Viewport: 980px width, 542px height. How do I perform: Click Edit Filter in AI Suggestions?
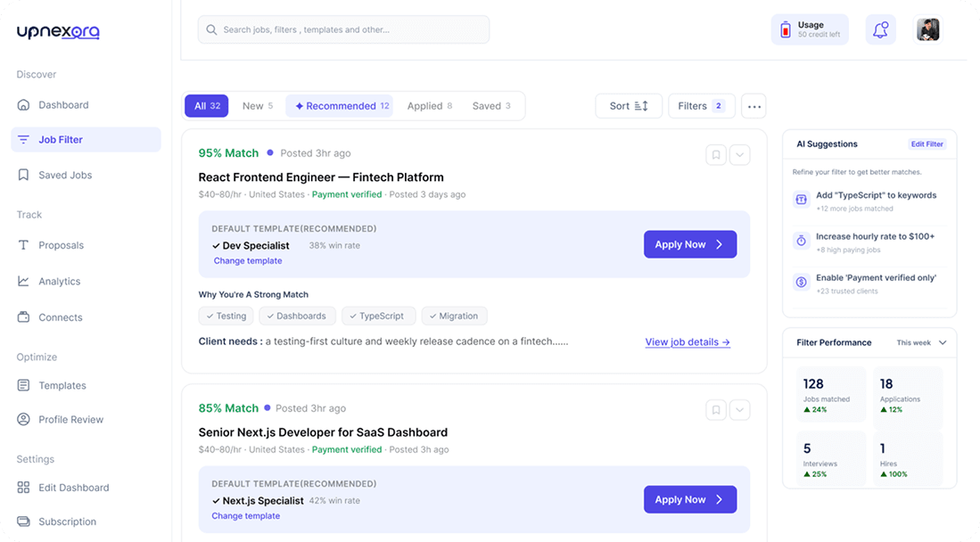click(926, 144)
